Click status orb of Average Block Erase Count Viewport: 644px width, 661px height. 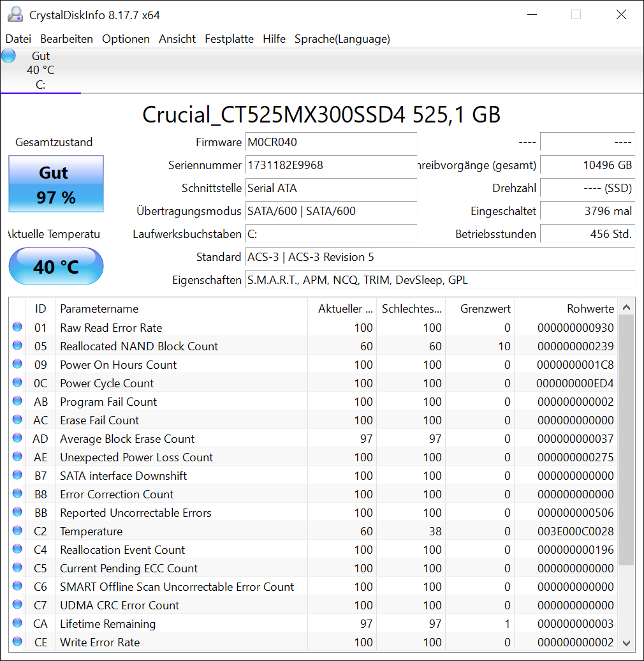click(17, 438)
